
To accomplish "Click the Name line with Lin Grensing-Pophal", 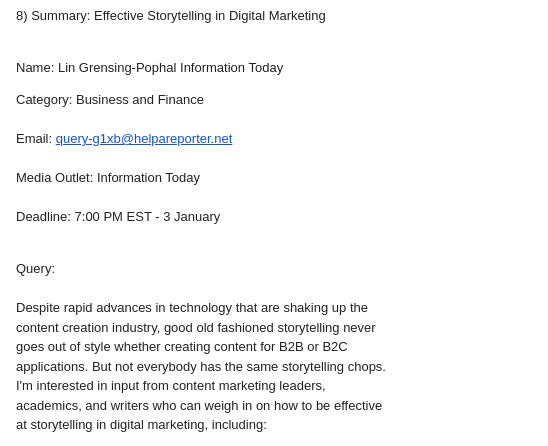I will pyautogui.click(x=150, y=68).
